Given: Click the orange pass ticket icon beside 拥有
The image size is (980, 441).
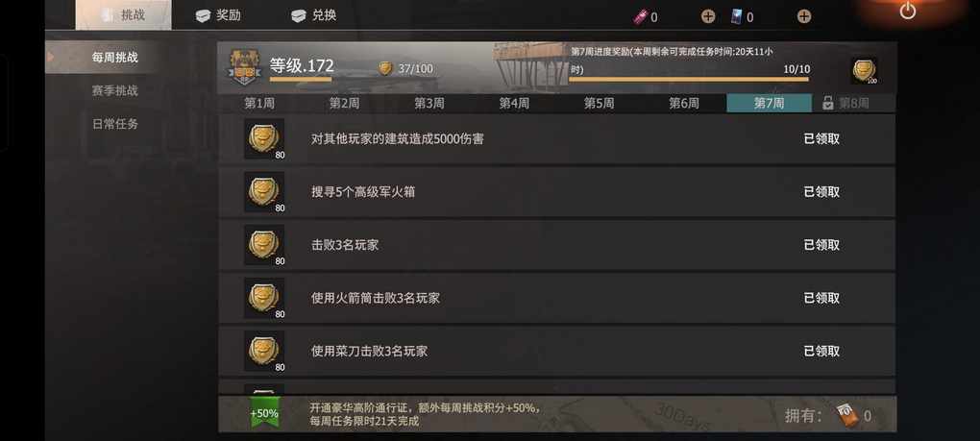Looking at the screenshot, I should point(847,415).
